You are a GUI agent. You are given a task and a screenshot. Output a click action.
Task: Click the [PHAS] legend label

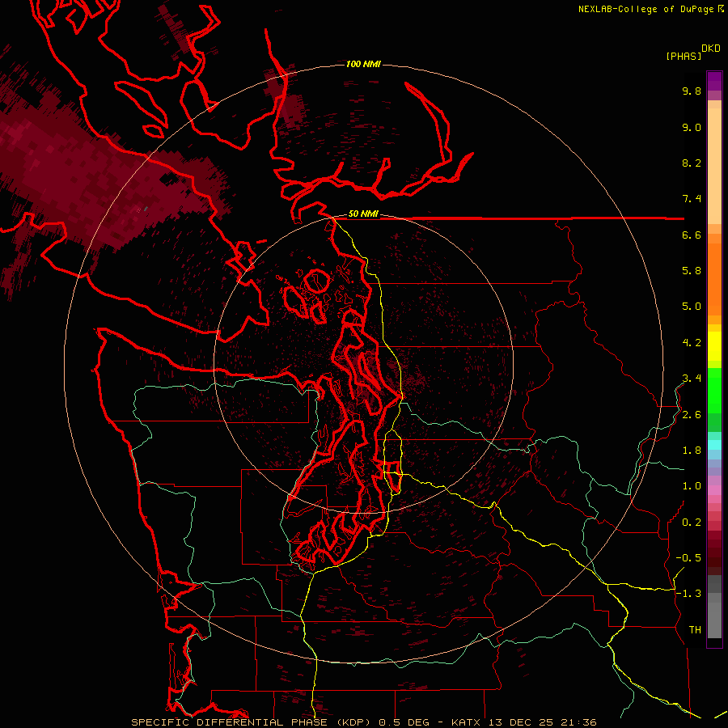click(x=684, y=57)
